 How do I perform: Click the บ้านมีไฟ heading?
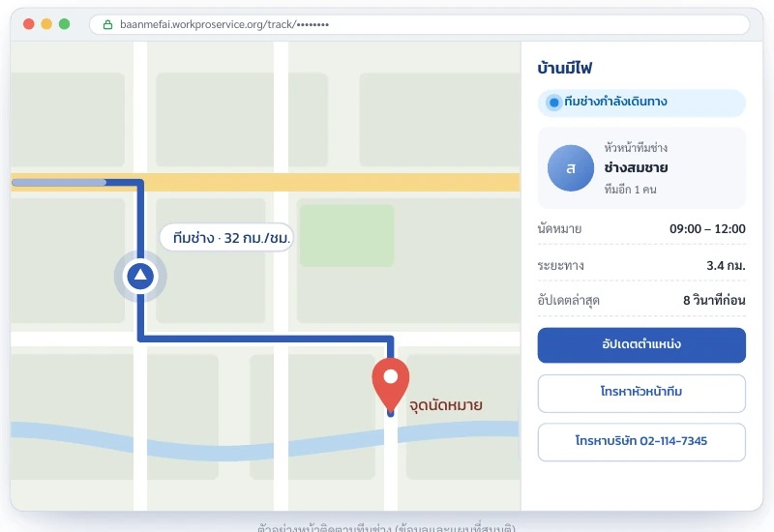[x=565, y=68]
